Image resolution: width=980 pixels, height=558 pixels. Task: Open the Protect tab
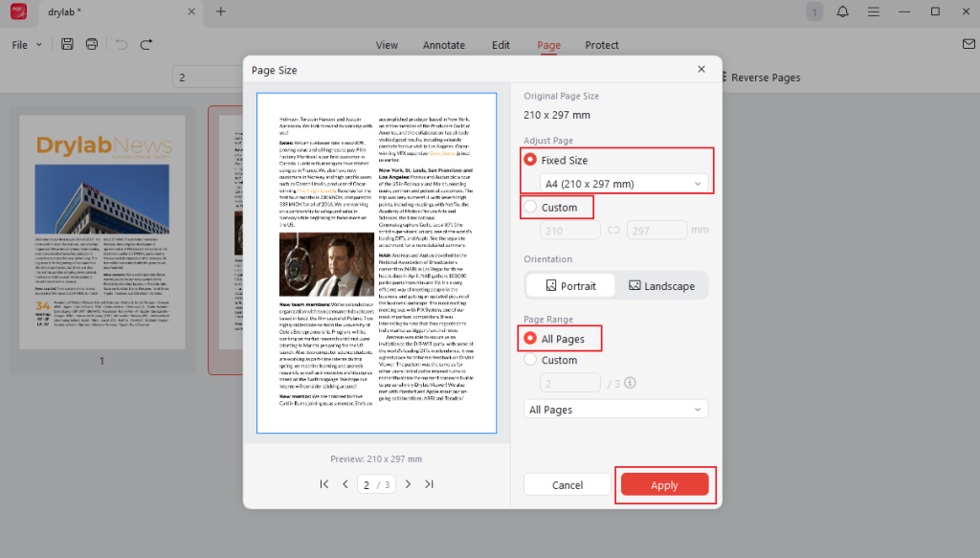(602, 45)
